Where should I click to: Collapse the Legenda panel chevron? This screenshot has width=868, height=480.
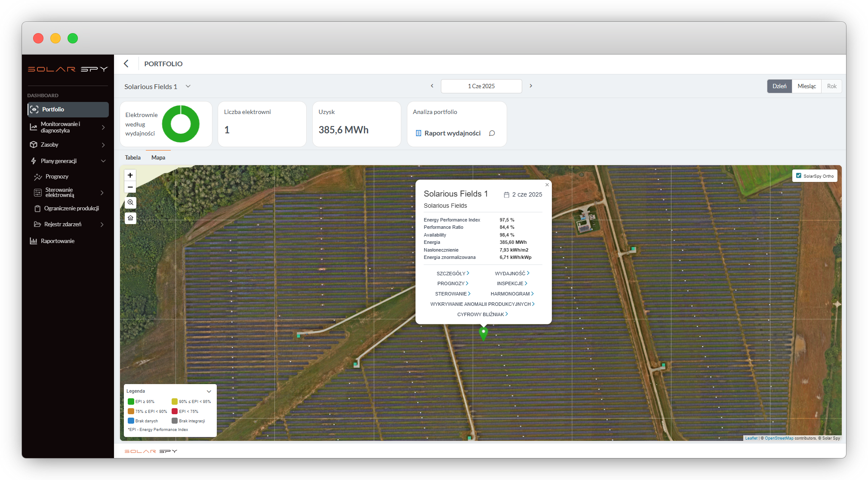[209, 391]
